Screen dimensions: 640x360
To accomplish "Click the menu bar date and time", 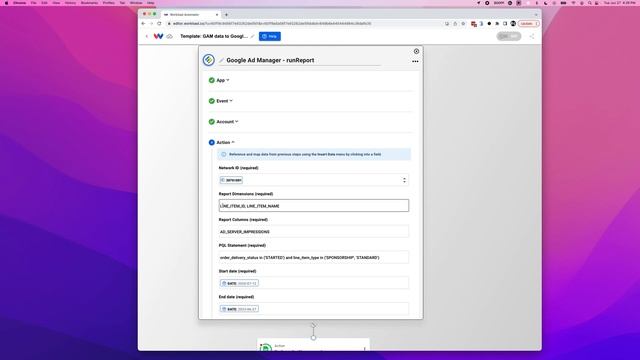I will pyautogui.click(x=619, y=3).
